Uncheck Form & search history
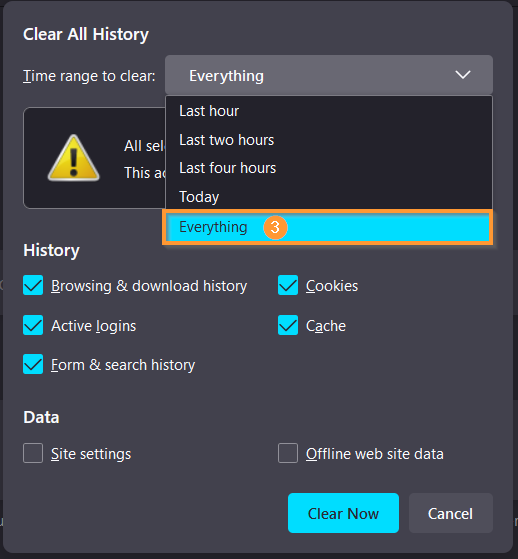This screenshot has height=559, width=518. pos(33,364)
